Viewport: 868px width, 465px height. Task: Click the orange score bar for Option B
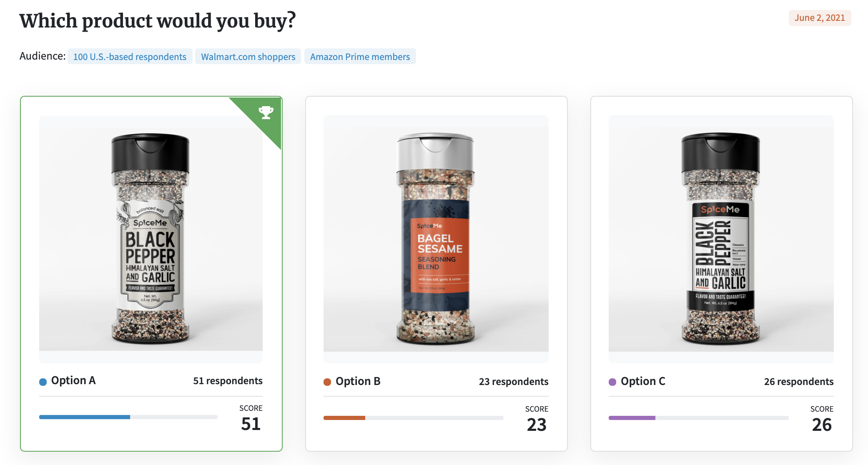coord(344,418)
